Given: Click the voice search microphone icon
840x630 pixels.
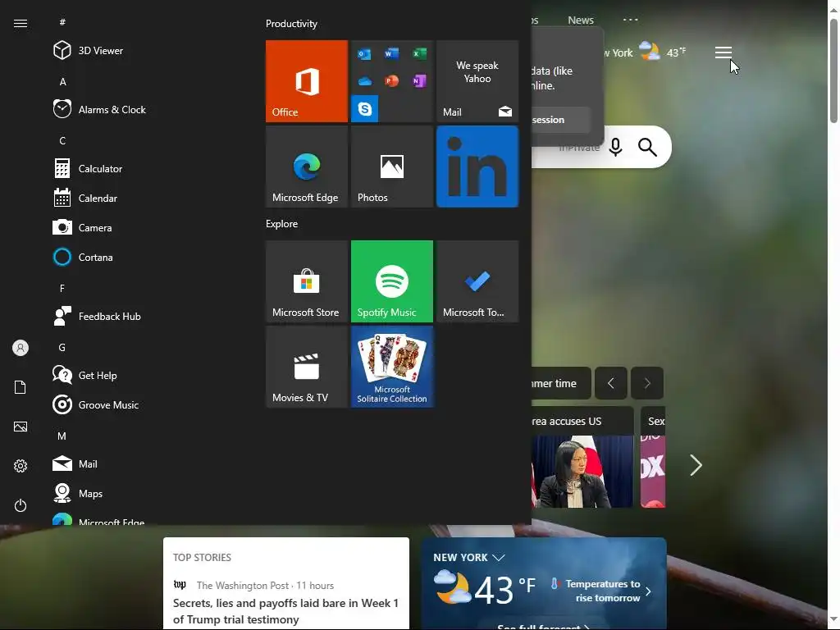Looking at the screenshot, I should (x=615, y=147).
